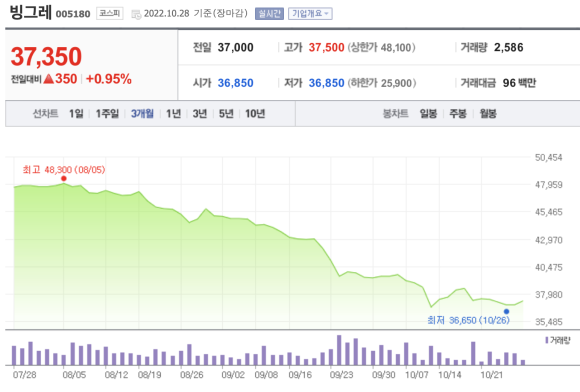The image size is (580, 392).
Task: Select the 5년 line chart tab
Action: point(226,114)
